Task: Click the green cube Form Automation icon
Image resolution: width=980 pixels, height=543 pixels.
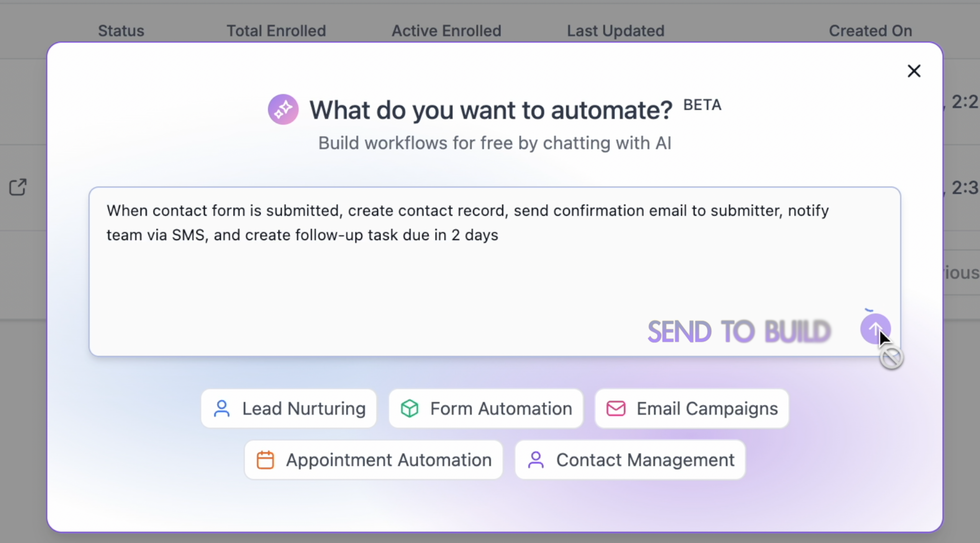Action: 410,409
